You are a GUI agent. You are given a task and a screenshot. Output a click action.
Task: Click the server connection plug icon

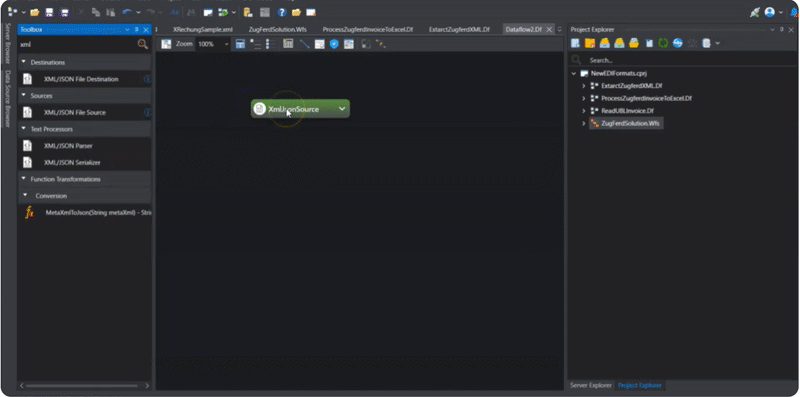click(755, 12)
